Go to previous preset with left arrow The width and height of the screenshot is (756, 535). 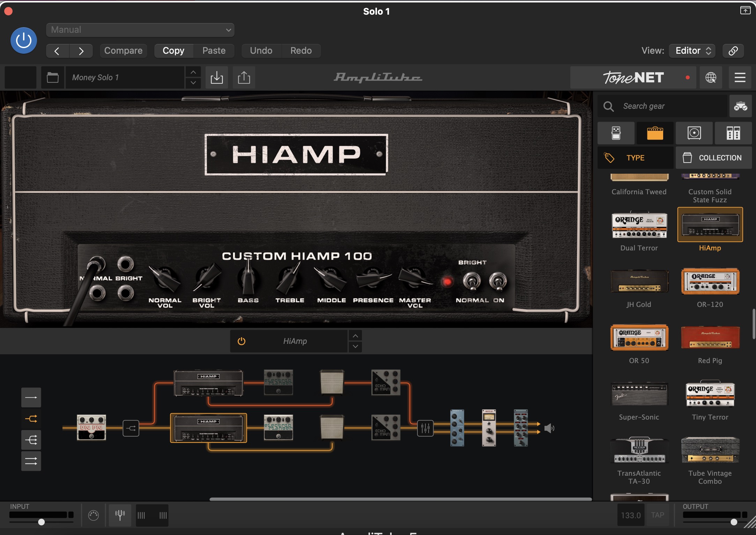pos(57,51)
